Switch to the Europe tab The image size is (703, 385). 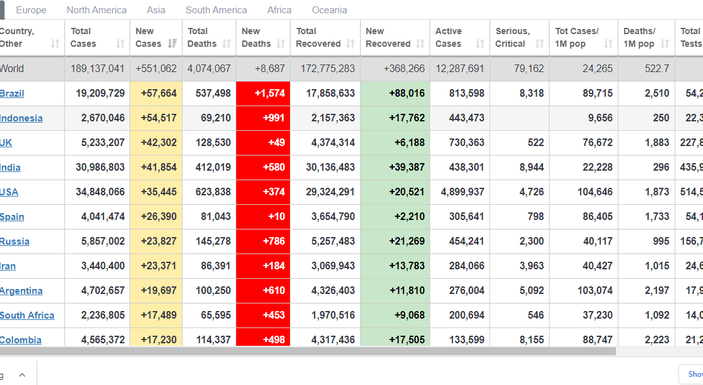pos(31,10)
